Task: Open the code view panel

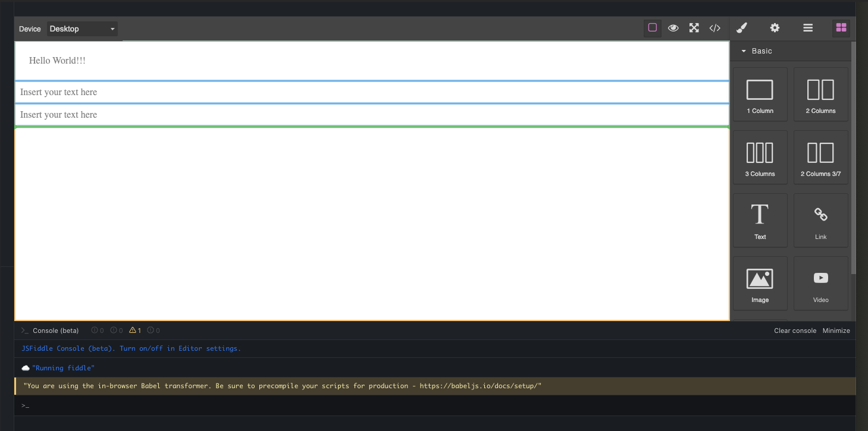Action: tap(715, 27)
